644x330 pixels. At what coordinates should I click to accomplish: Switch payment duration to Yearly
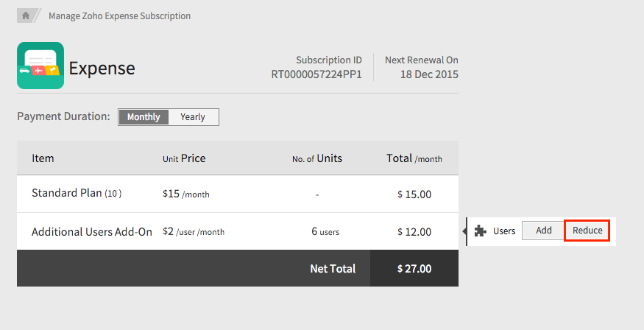click(x=193, y=117)
